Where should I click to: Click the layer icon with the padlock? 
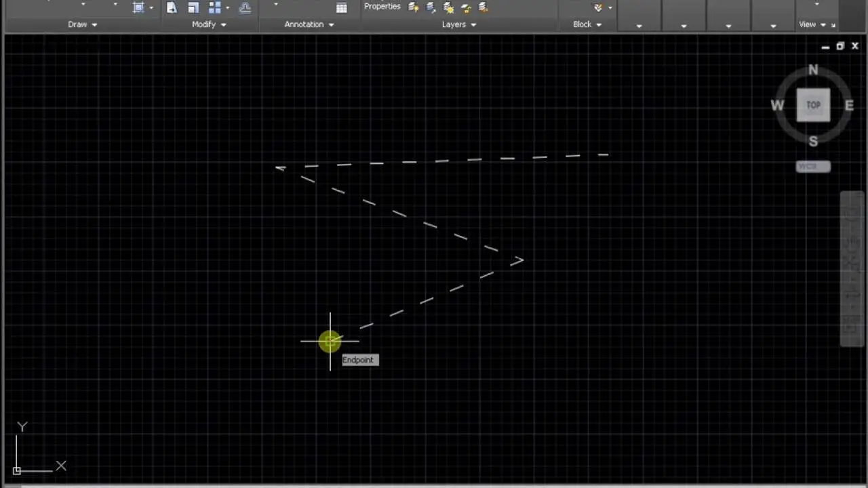pos(466,7)
